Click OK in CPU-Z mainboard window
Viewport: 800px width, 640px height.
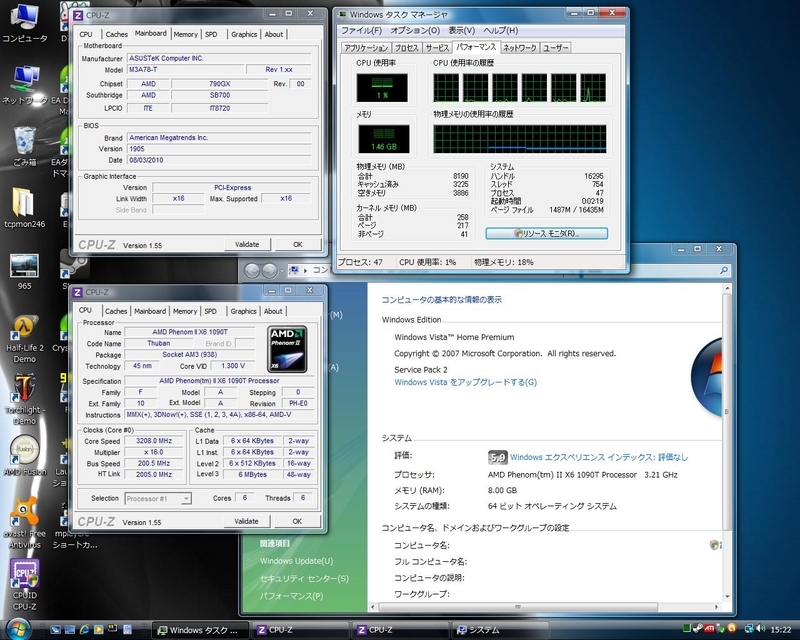[298, 244]
